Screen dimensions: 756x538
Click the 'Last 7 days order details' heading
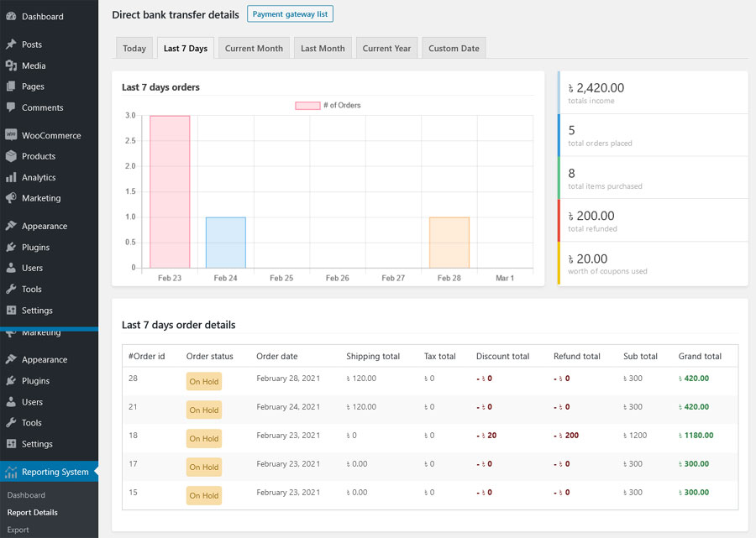click(178, 325)
